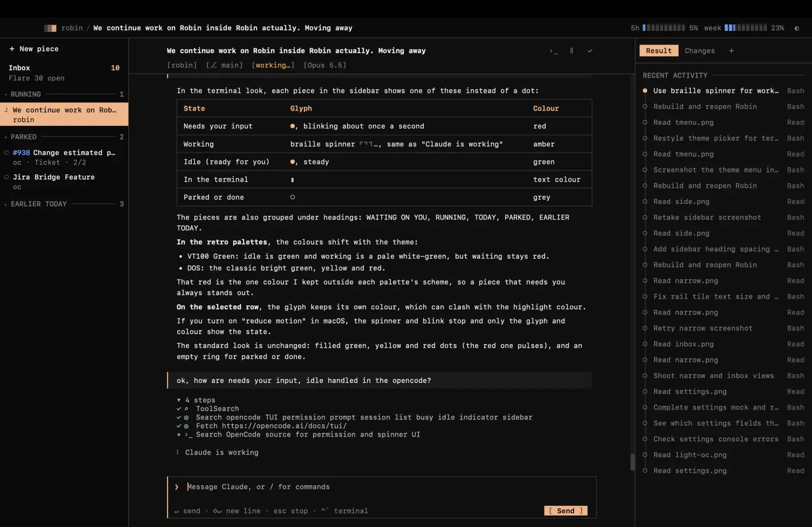Click the spinner beside 'Claude is working'

[x=177, y=452]
